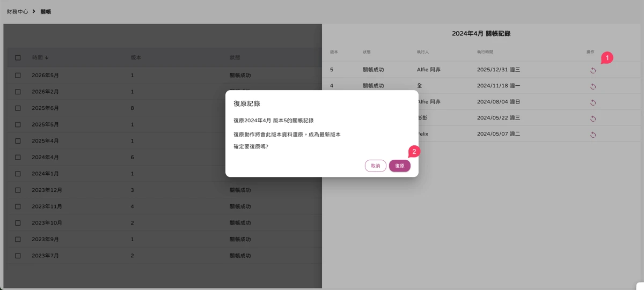Click 關帳成功 status in 2026年5月 row

coord(240,76)
